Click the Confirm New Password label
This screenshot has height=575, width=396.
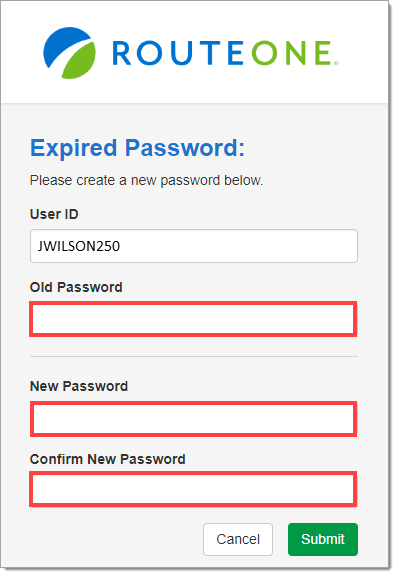[x=107, y=459]
